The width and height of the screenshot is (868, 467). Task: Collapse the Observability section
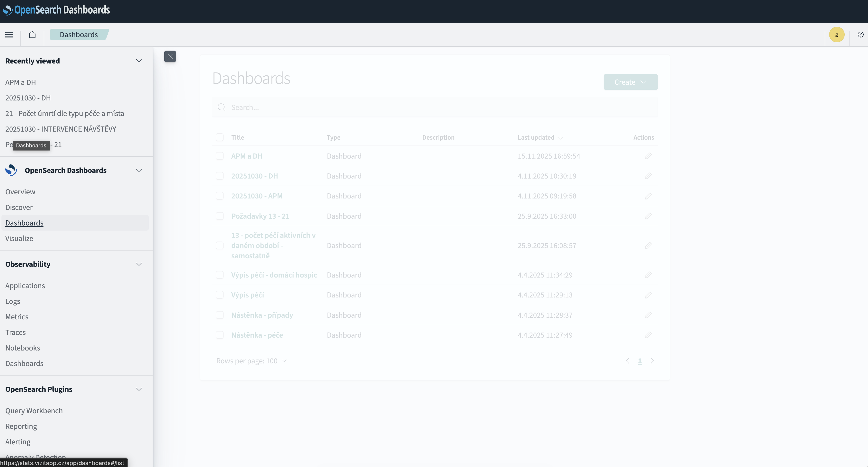[x=139, y=264]
